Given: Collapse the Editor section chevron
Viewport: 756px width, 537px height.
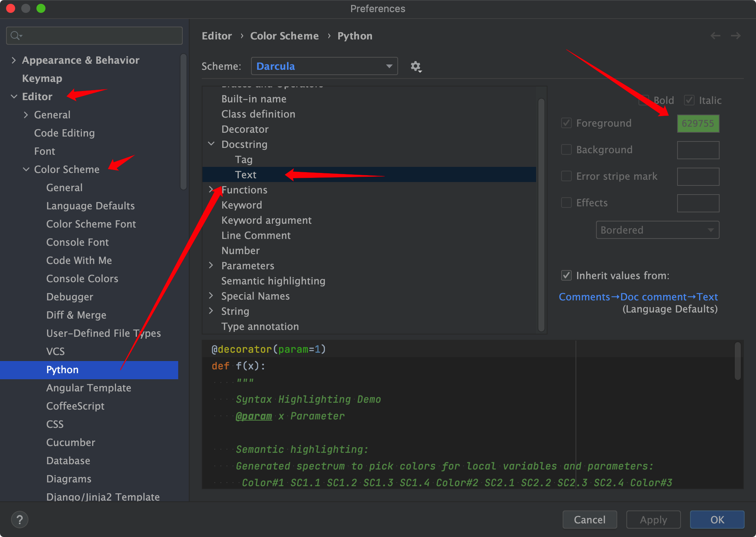Looking at the screenshot, I should (x=14, y=97).
